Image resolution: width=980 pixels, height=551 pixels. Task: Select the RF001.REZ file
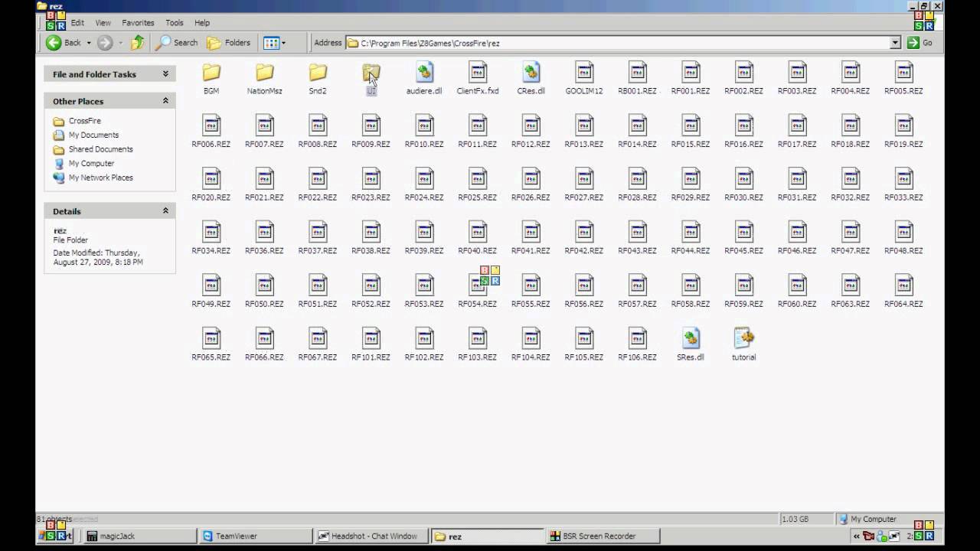click(x=691, y=79)
